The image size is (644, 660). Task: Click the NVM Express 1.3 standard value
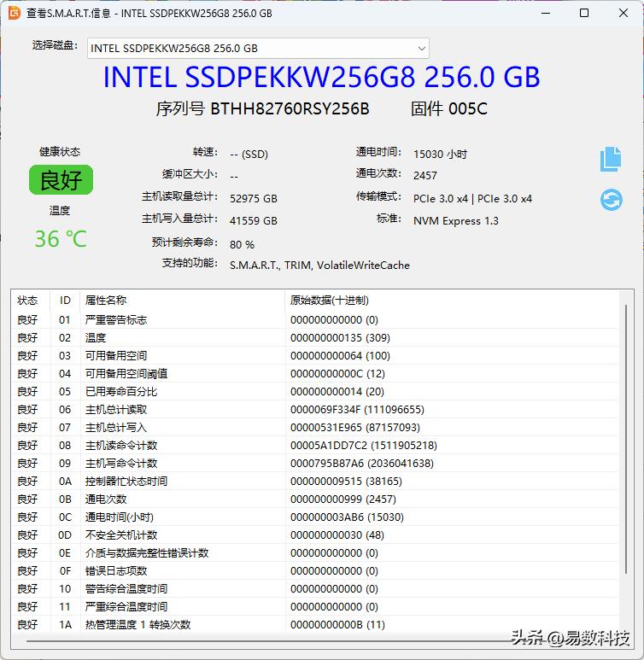[456, 220]
